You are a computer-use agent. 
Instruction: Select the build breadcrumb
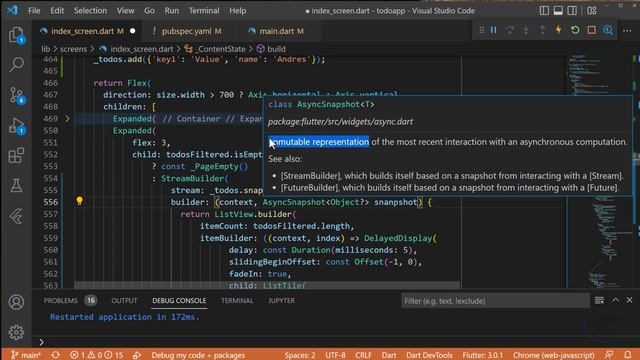point(276,49)
